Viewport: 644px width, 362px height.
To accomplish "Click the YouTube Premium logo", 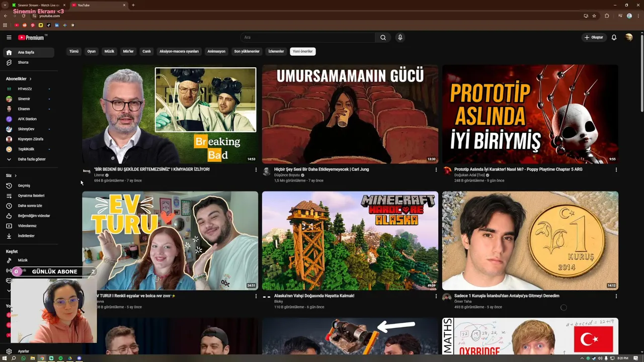I will click(32, 38).
